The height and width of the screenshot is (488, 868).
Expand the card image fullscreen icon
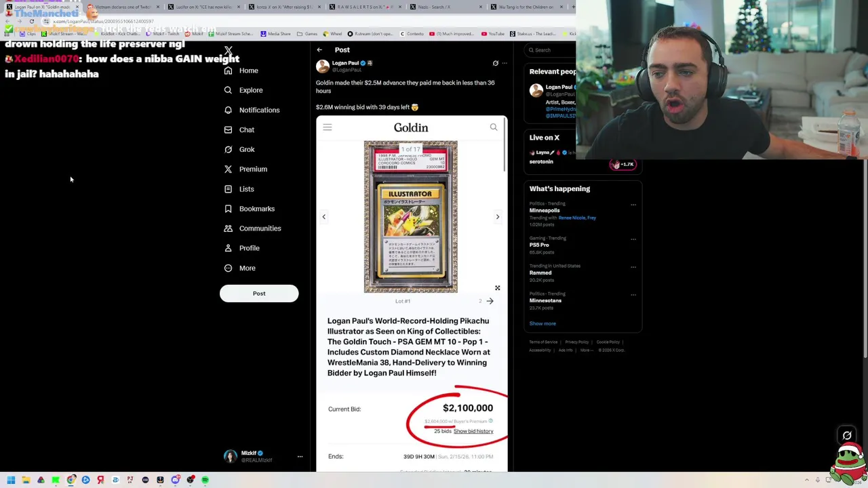click(497, 288)
